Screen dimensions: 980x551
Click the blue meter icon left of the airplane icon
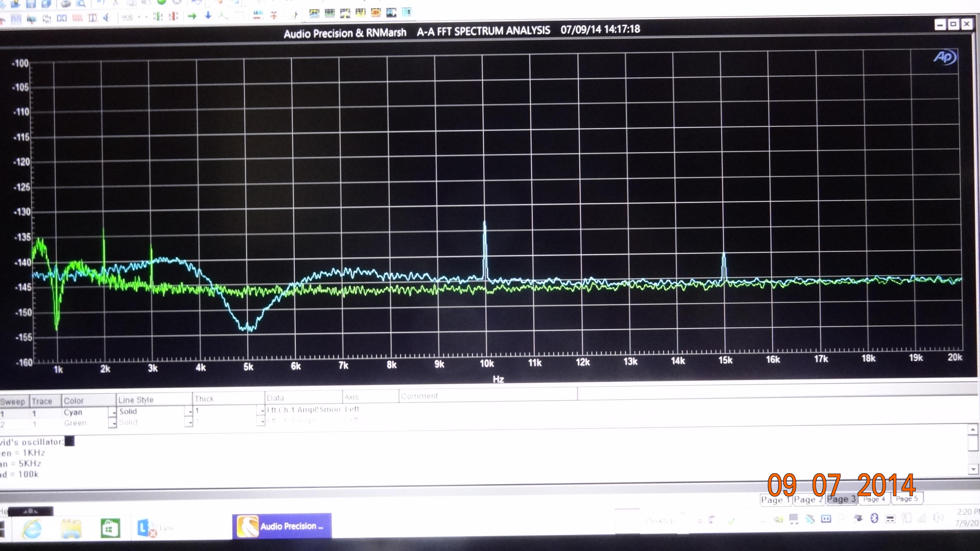click(258, 15)
